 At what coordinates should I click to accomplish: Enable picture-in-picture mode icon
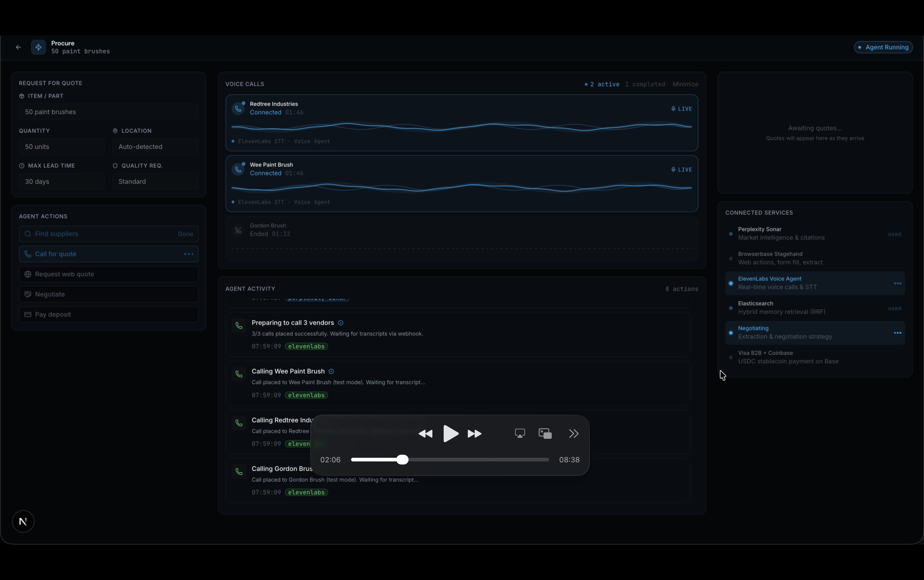pos(545,433)
